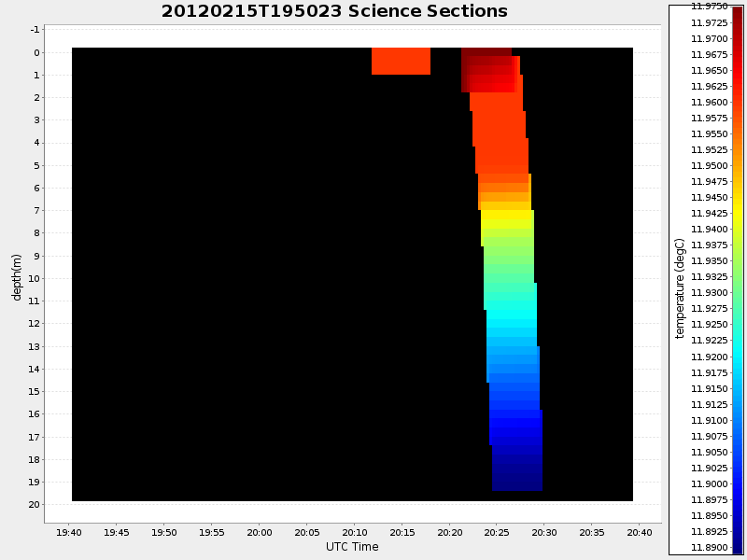The image size is (747, 560).
Task: Click the 20:25 time axis tick label
Action: (497, 532)
